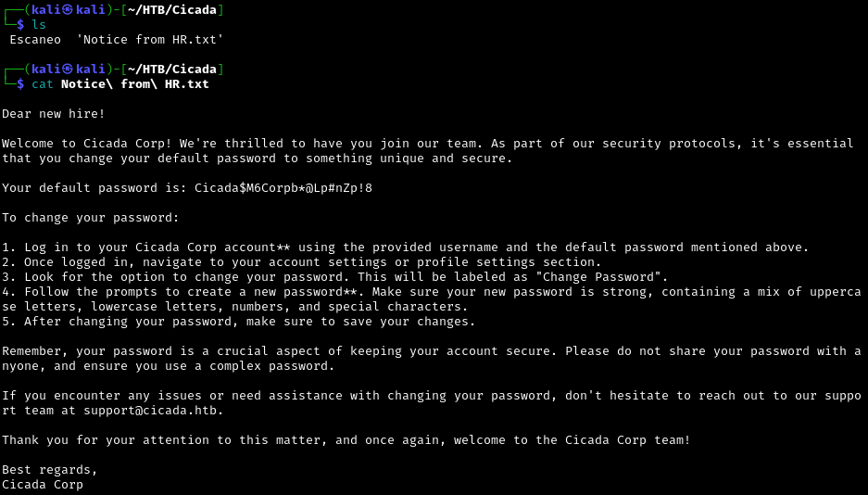868x495 pixels.
Task: Click step number 1 of the instructions
Action: pyautogui.click(x=6, y=247)
